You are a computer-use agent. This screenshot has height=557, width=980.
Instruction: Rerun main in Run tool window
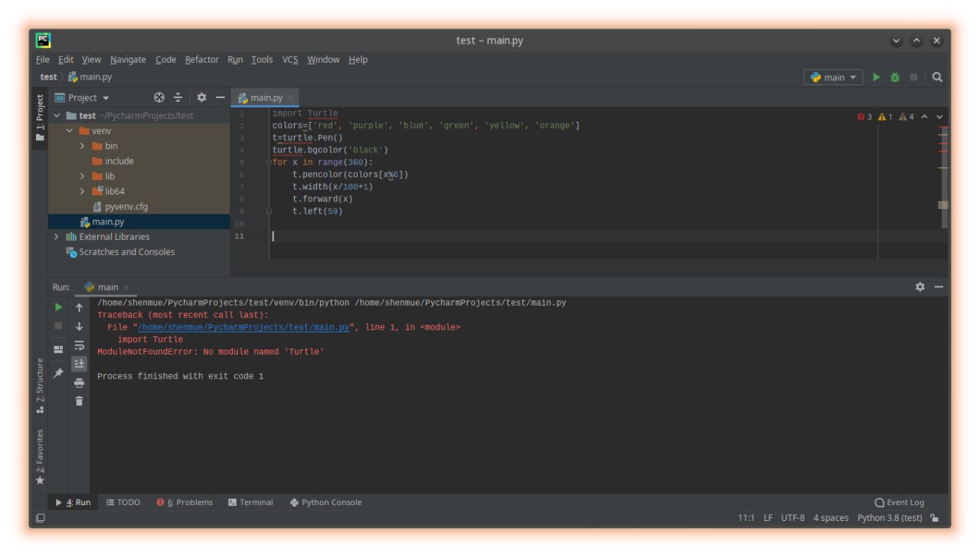pyautogui.click(x=58, y=307)
